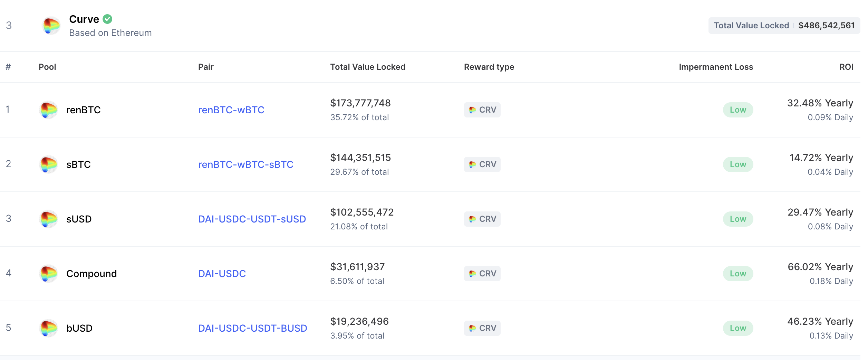Screen dimensions: 868x360
Task: Click the CRV reward badge in Compound row
Action: coord(482,274)
